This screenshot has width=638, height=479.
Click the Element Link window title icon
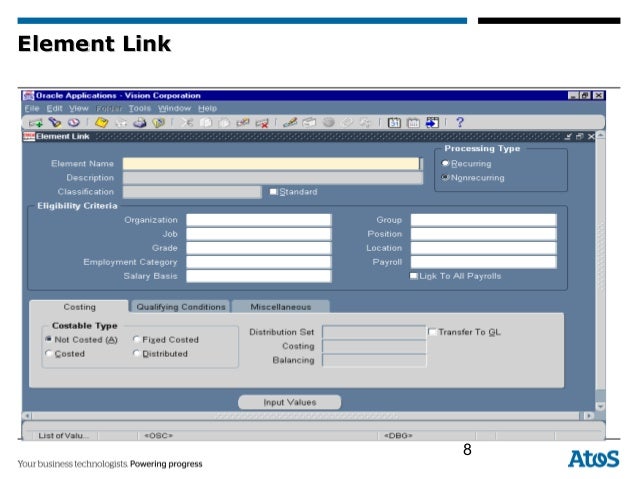(29, 137)
